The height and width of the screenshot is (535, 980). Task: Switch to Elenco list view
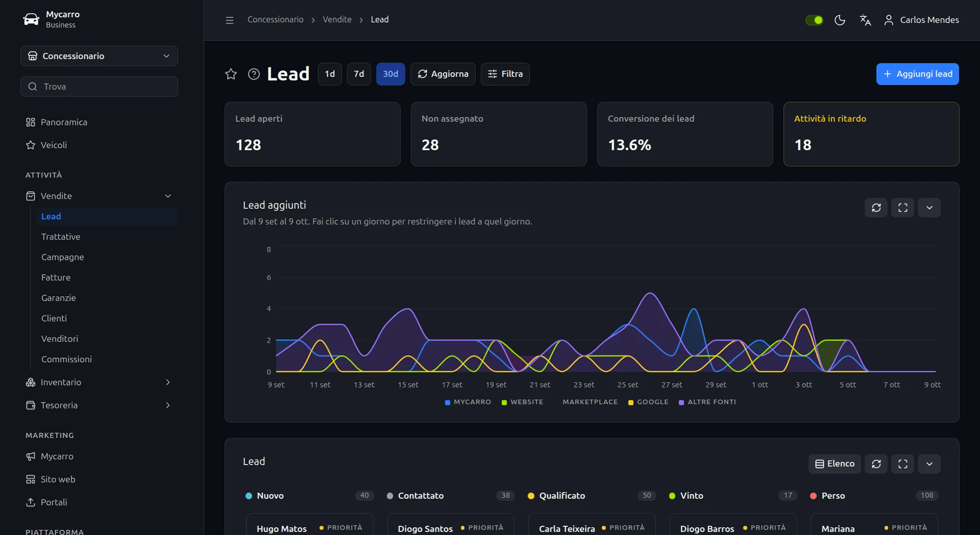coord(834,464)
